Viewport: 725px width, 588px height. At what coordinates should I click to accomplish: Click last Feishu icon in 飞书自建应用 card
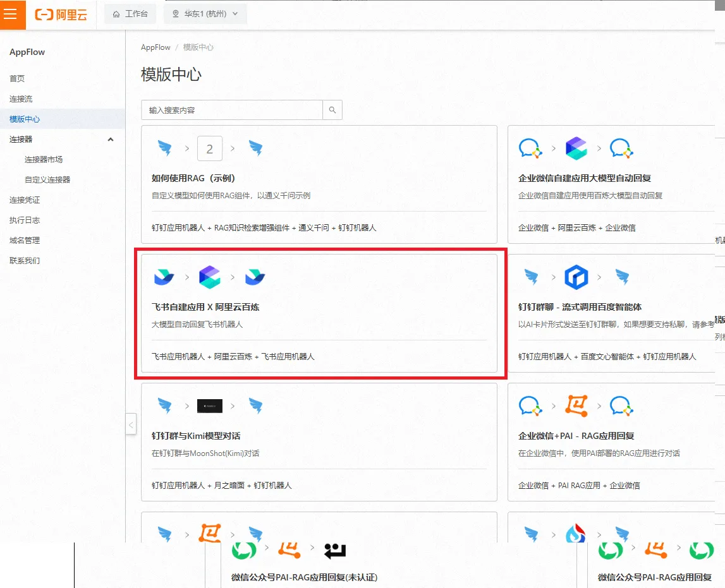point(255,277)
